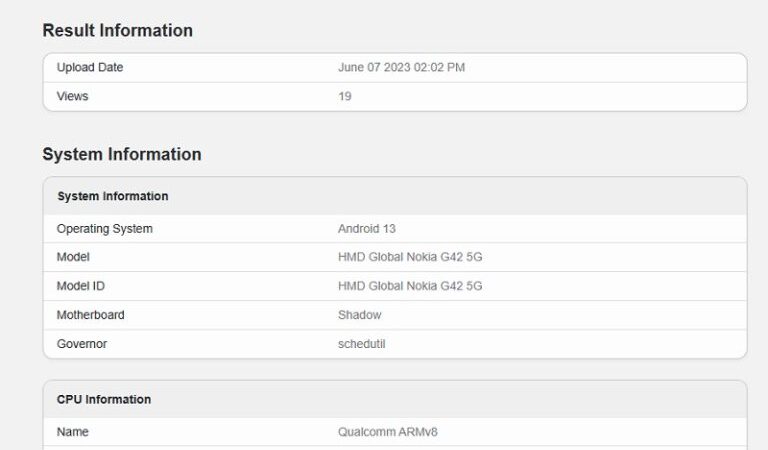Select the schedutil governor value
The width and height of the screenshot is (768, 450).
tap(362, 345)
